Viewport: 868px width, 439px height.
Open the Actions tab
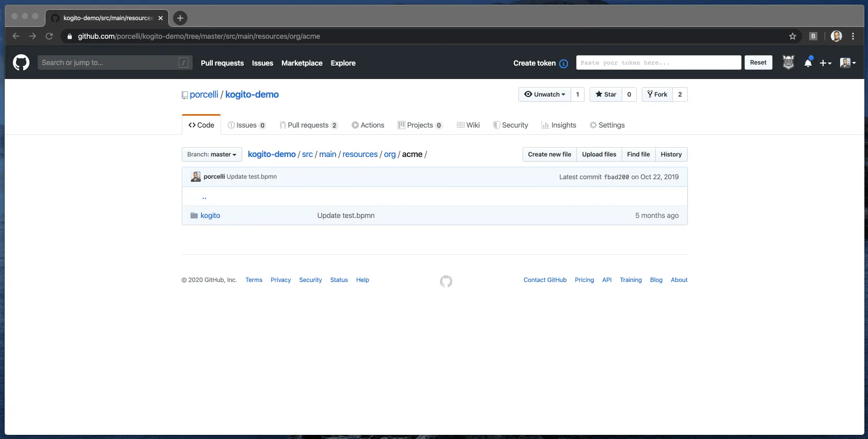tap(368, 125)
